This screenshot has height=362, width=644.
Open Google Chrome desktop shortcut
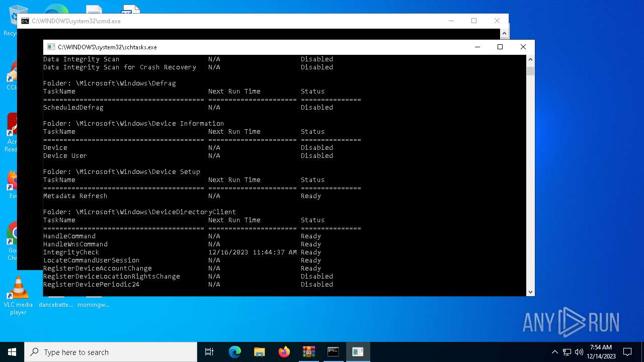(12, 241)
